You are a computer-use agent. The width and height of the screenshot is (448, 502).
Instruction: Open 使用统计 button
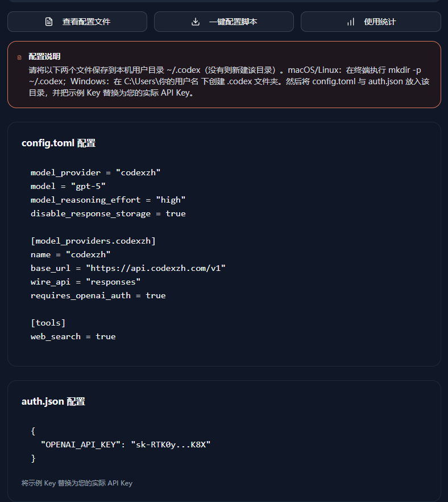tap(371, 22)
